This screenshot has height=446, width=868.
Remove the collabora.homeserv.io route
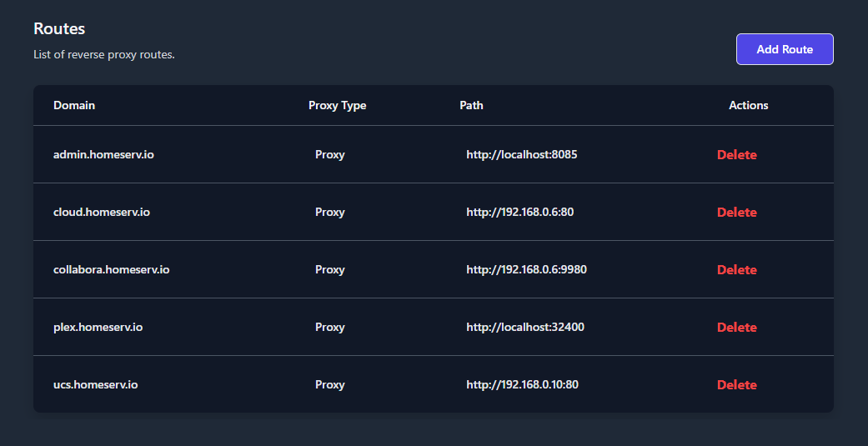(736, 270)
